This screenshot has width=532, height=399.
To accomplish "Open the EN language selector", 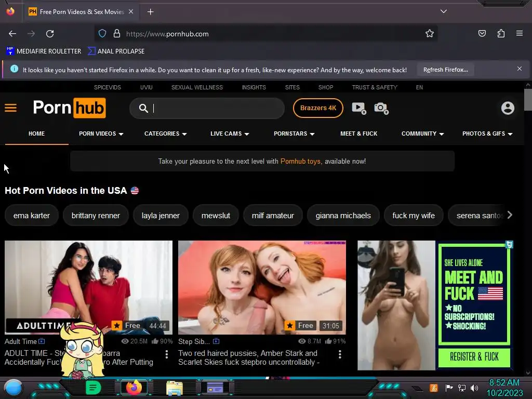I will pos(419,87).
